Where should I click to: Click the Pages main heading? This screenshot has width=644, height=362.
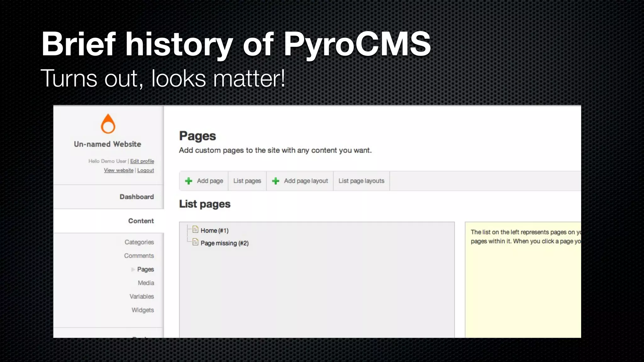click(197, 136)
